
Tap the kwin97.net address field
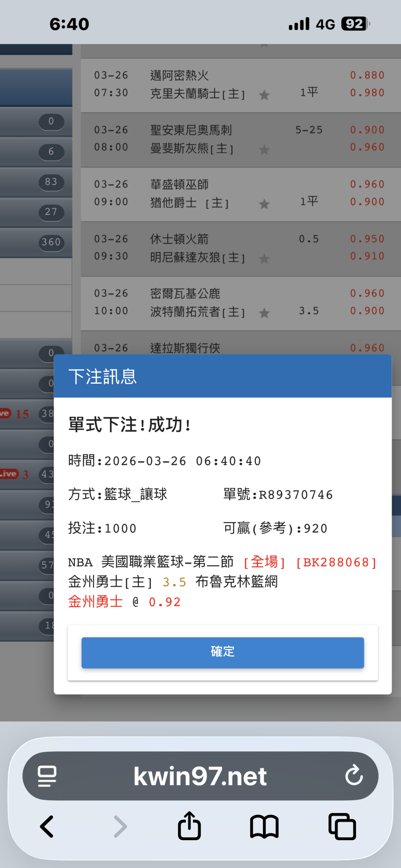(200, 776)
